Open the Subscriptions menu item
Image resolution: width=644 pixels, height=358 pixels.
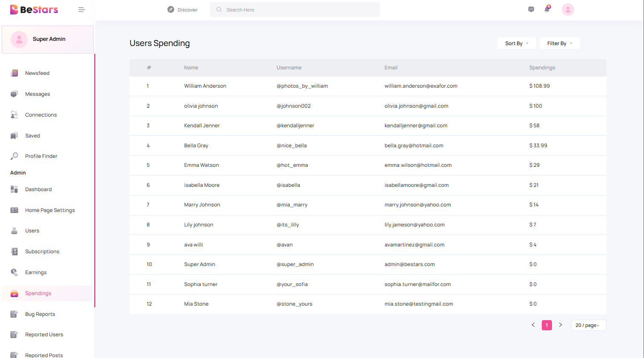42,252
